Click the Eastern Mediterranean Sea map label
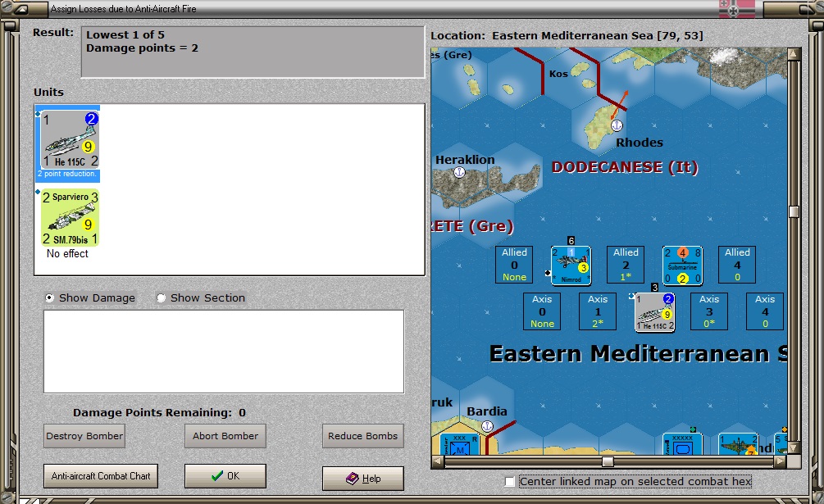The height and width of the screenshot is (504, 824). click(639, 353)
